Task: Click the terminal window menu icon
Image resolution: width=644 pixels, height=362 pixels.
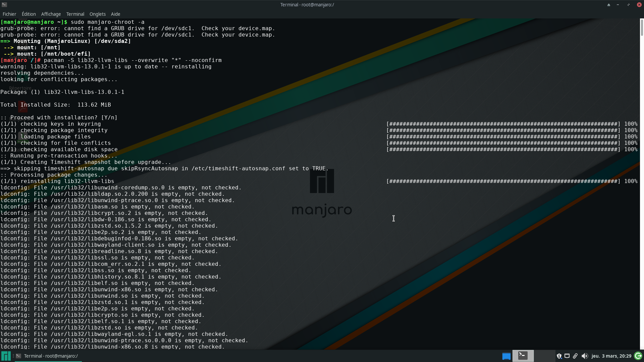Action: 4,4
